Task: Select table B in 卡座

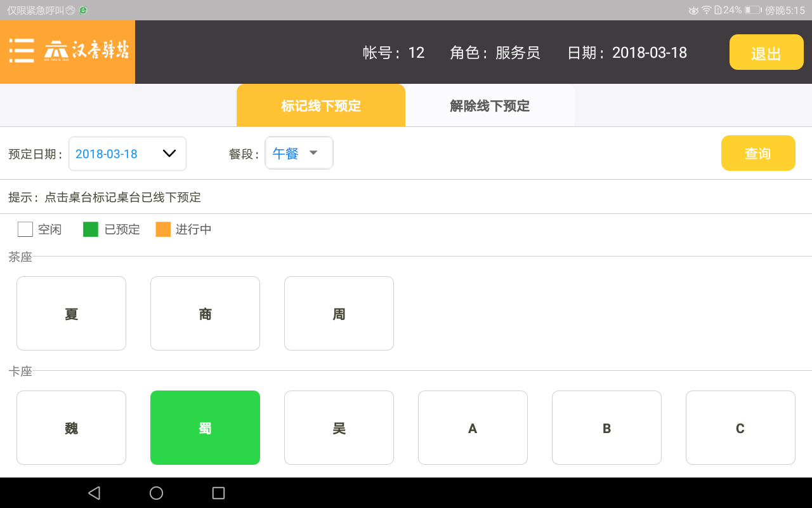Action: (606, 427)
